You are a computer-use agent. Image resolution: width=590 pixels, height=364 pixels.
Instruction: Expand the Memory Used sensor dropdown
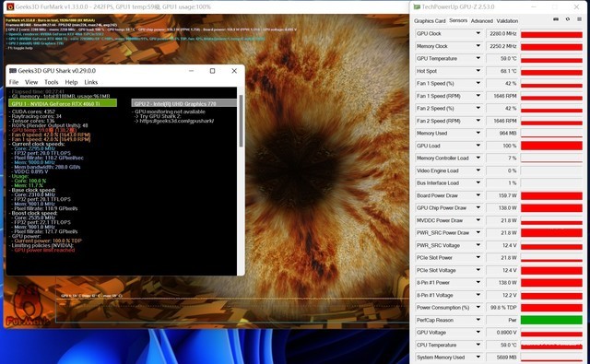click(x=478, y=133)
